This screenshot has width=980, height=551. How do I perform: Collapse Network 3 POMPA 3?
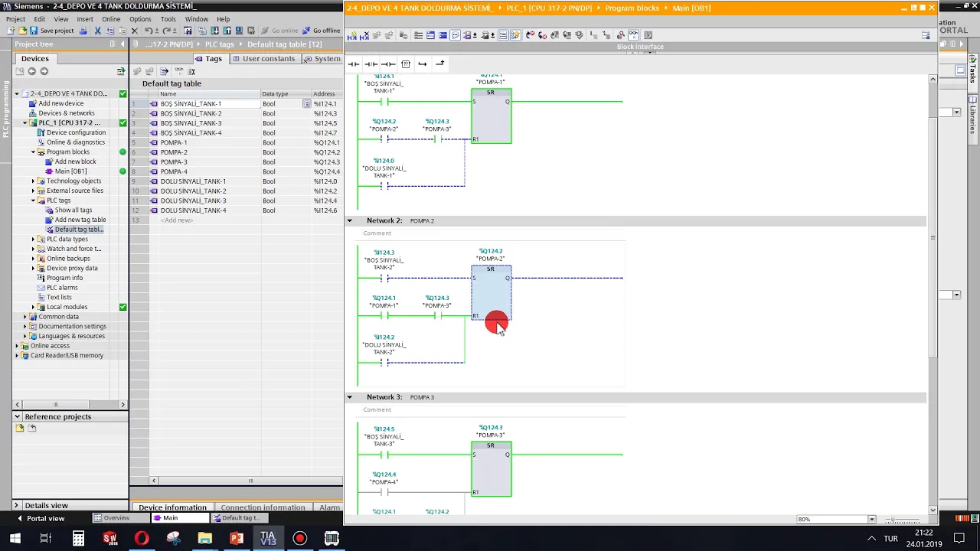350,397
